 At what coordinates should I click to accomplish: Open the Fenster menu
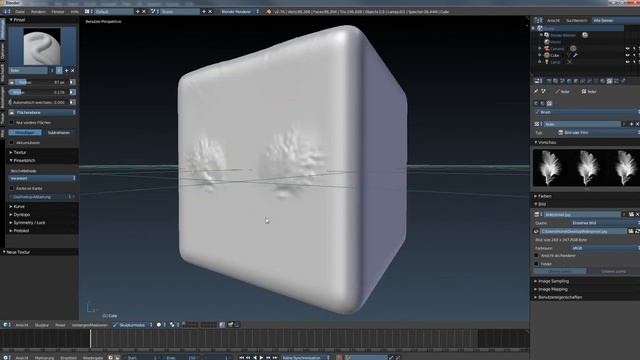tap(58, 12)
